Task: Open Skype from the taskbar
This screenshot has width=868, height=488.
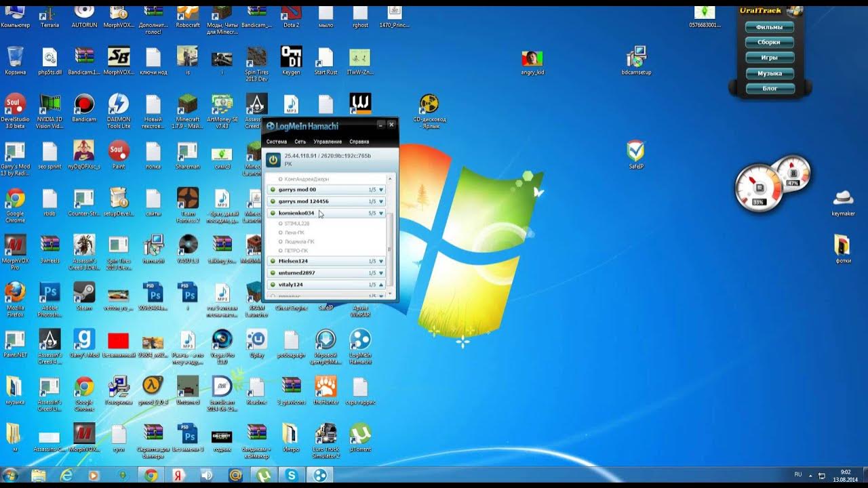Action: point(292,475)
